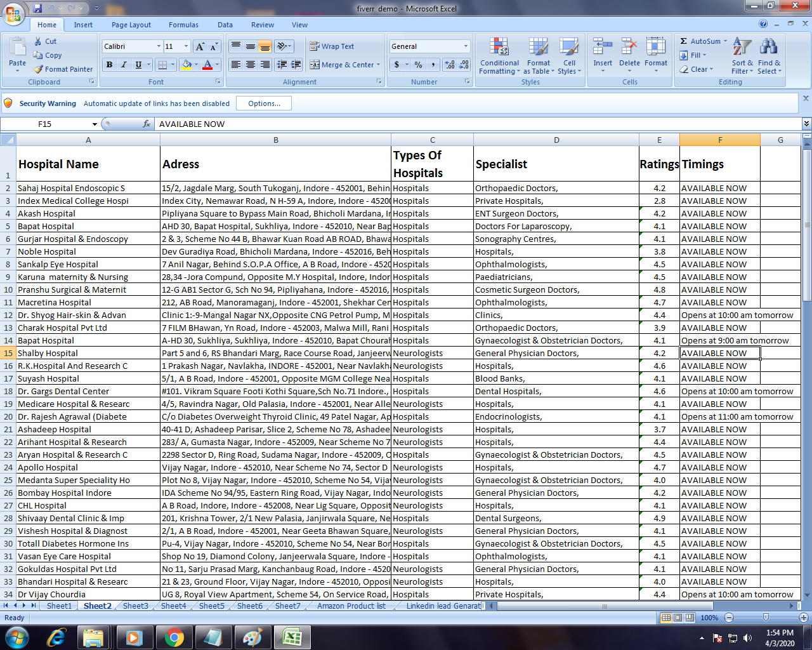Screen dimensions: 812x650
Task: Toggle Bold formatting
Action: pos(109,65)
